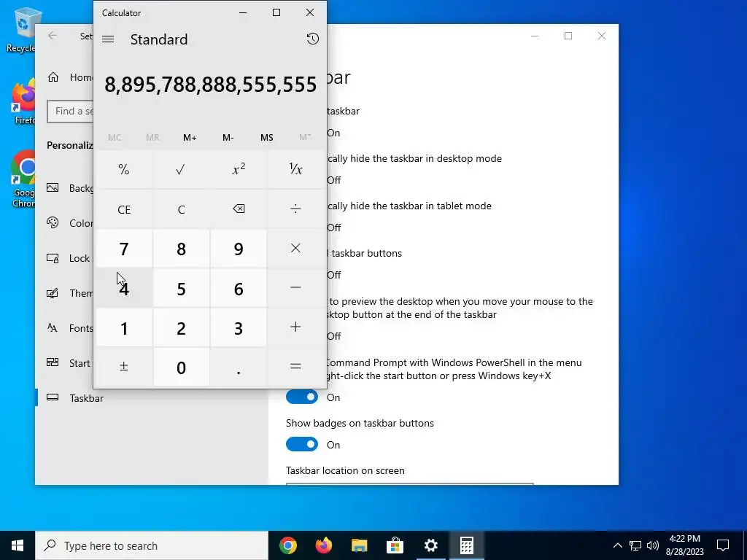Click the percent key
The height and width of the screenshot is (560, 747).
pyautogui.click(x=124, y=169)
